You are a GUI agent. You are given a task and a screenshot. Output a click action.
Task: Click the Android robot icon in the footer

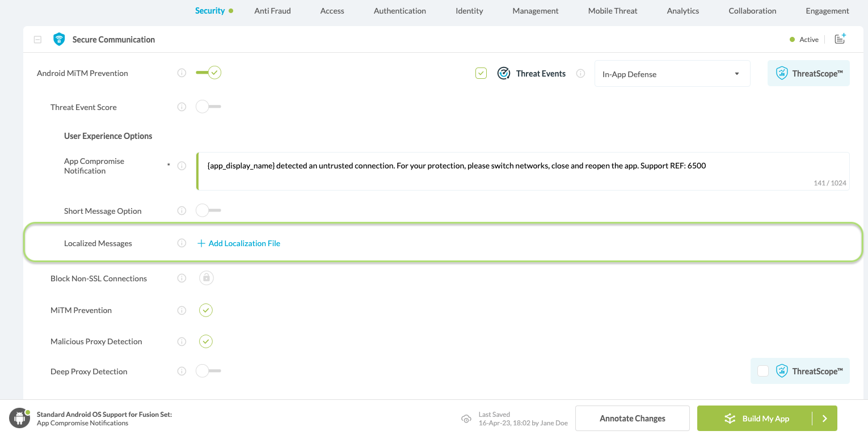pyautogui.click(x=19, y=417)
